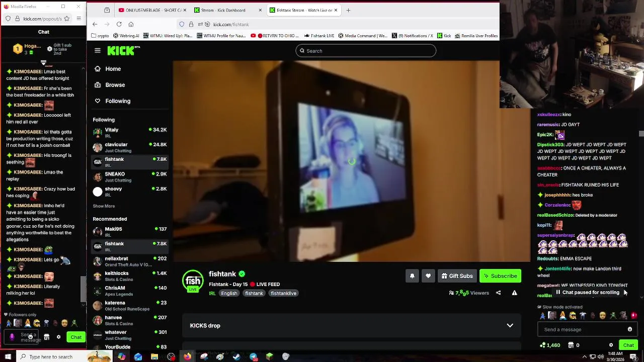Screen dimensions: 644x362
Task: Click the Firefox icon in the taskbar
Action: pos(187,356)
